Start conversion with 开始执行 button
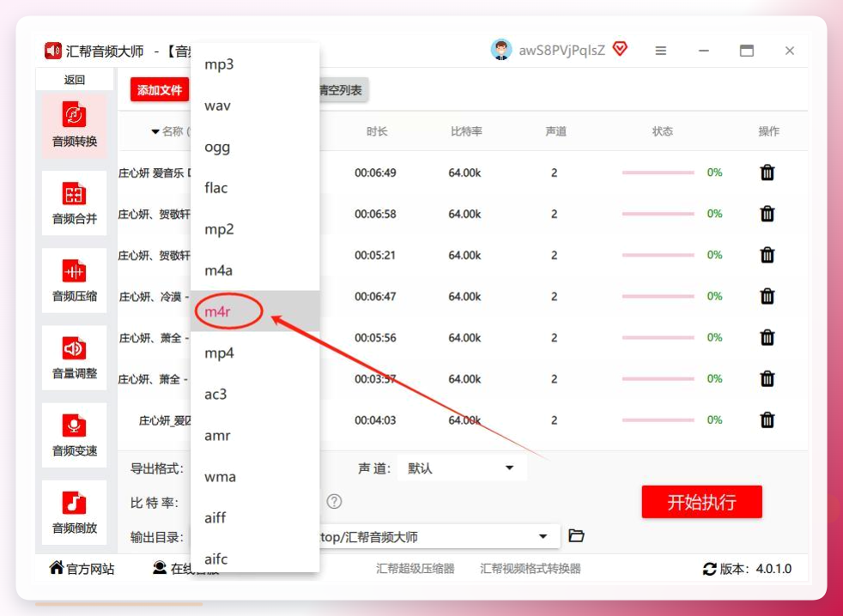 coord(701,502)
